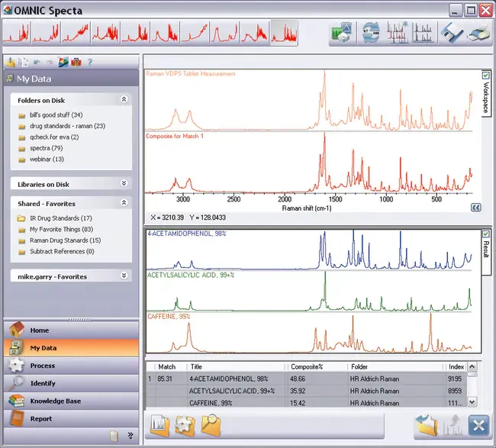Viewport: 496px width, 448px height.
Task: Select the highlighted last spectrum thumbnail
Action: 284,33
